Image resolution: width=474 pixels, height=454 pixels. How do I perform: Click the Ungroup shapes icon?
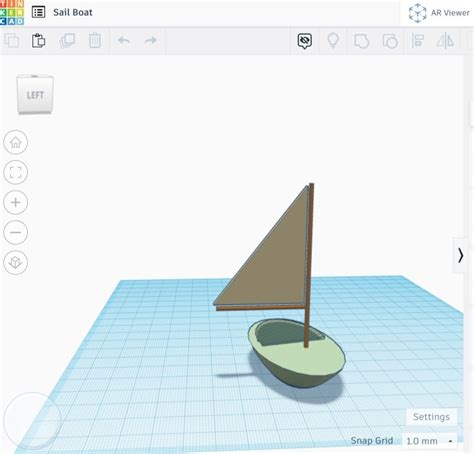390,41
